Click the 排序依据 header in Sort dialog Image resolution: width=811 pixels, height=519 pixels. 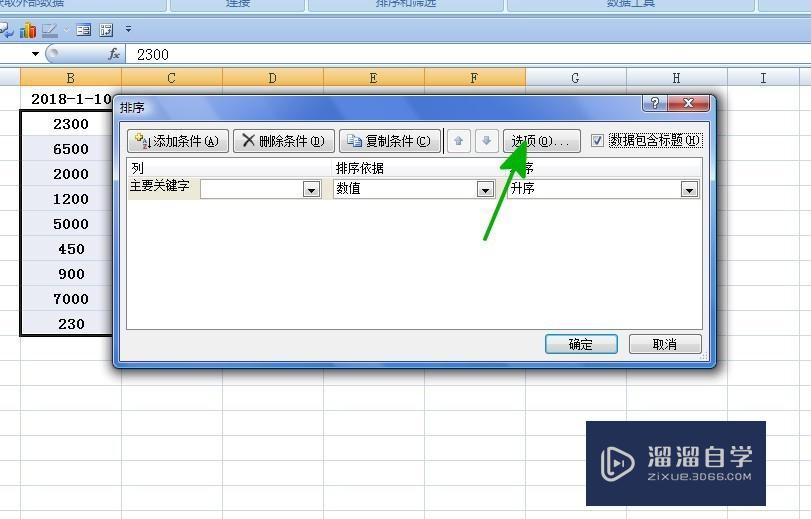tap(419, 168)
